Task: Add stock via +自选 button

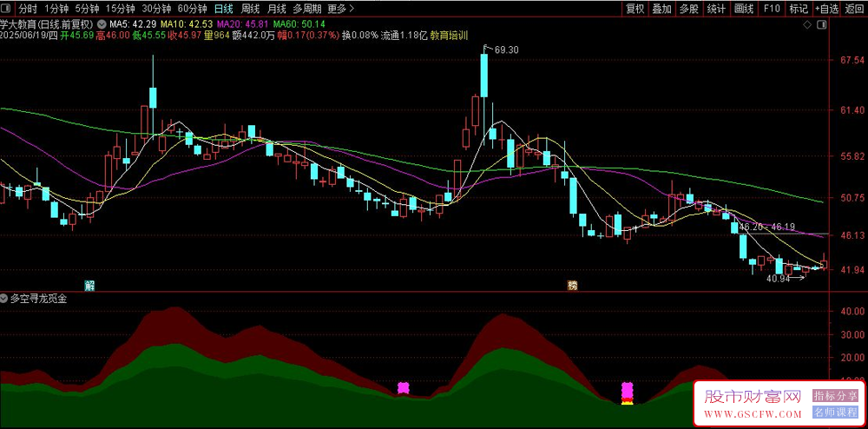Action: 826,9
